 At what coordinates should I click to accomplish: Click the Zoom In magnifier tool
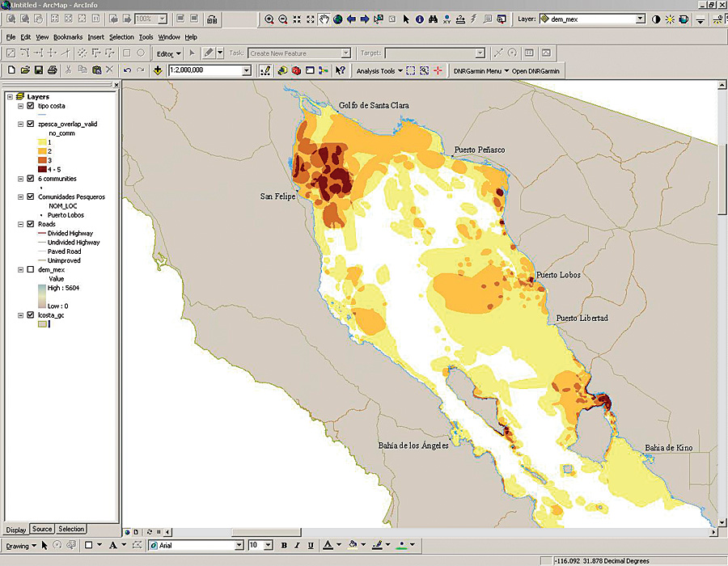point(269,19)
